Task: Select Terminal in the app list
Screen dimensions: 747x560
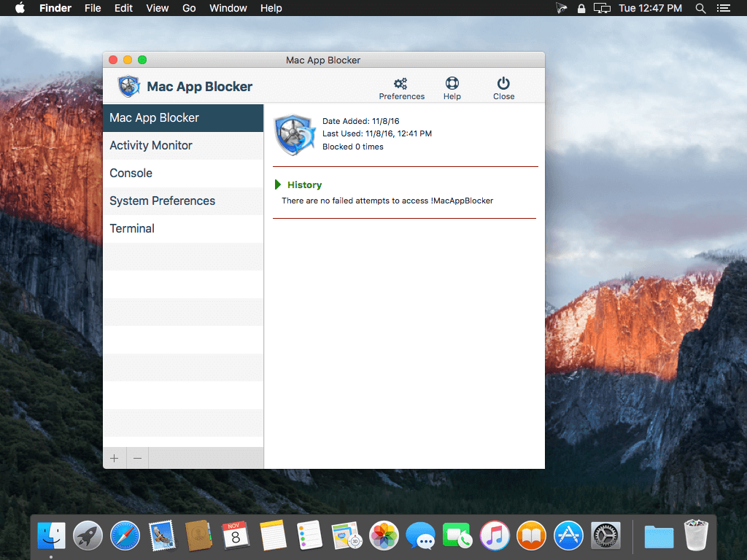Action: pyautogui.click(x=183, y=228)
